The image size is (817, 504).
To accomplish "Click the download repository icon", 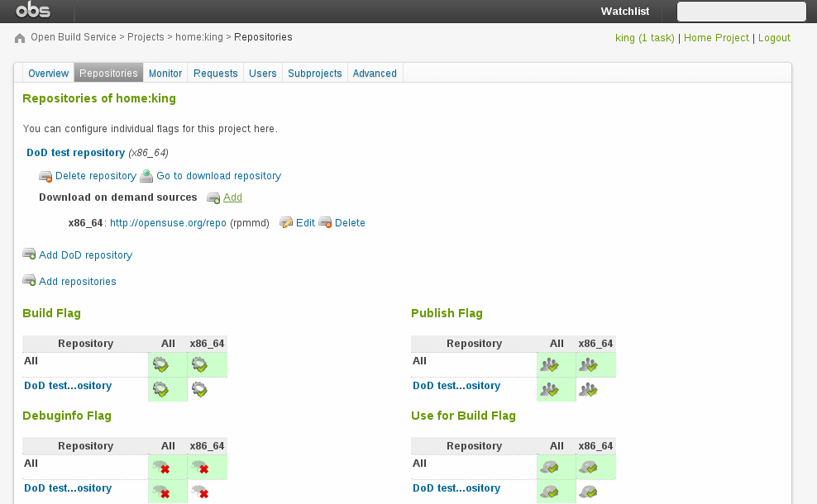I will click(x=146, y=176).
